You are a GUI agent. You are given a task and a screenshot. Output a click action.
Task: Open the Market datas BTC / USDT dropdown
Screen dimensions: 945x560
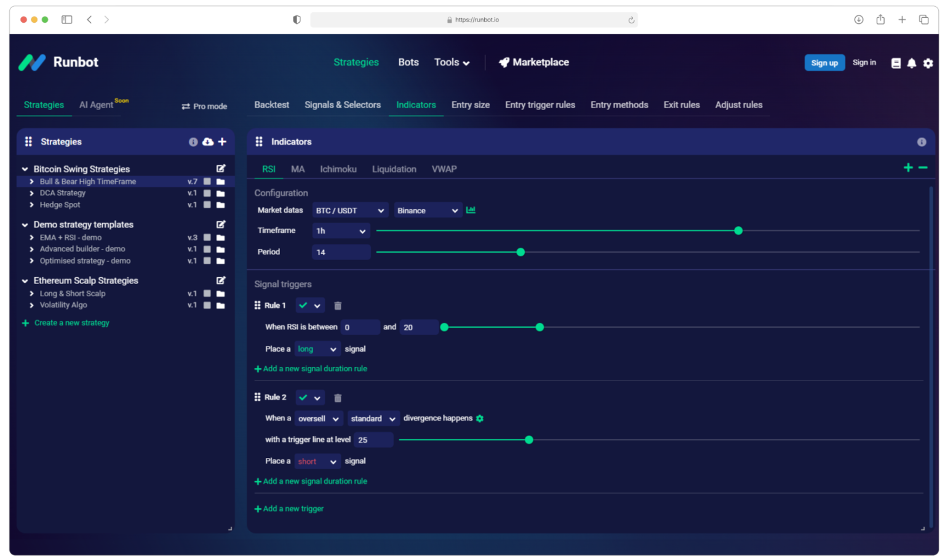pyautogui.click(x=349, y=210)
